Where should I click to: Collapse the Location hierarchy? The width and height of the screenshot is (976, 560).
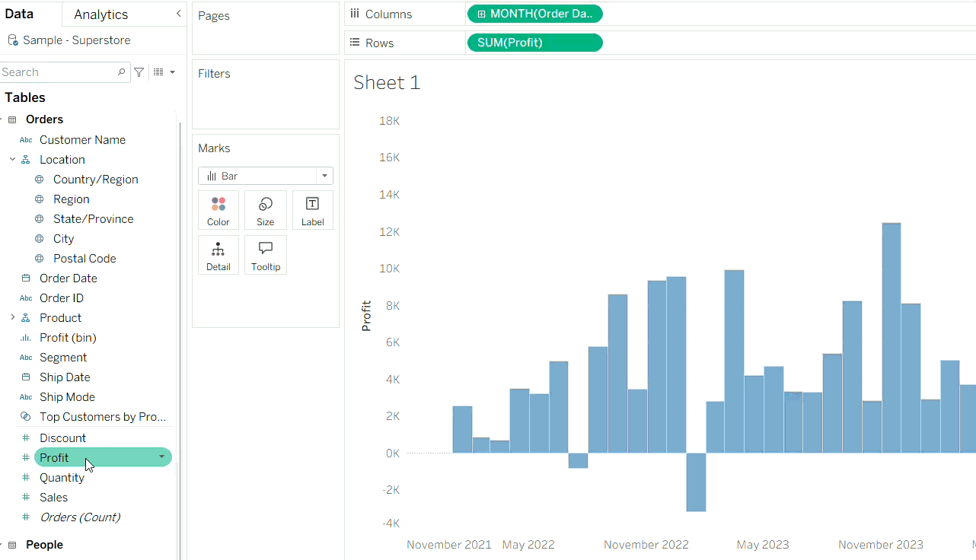12,160
